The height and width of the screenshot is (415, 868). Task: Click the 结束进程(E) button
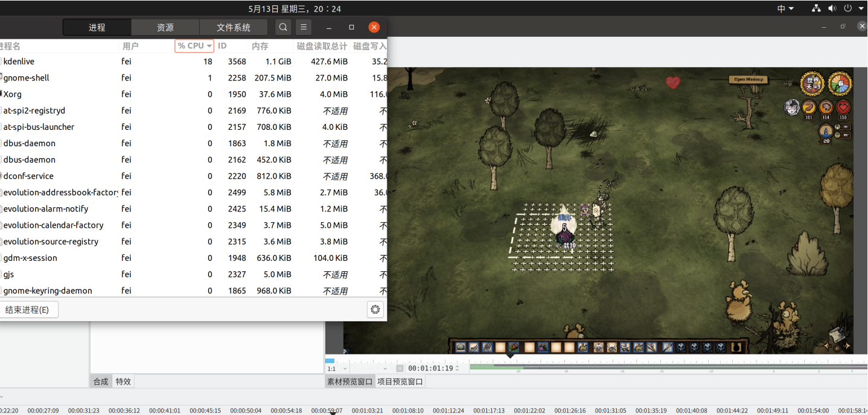point(27,310)
